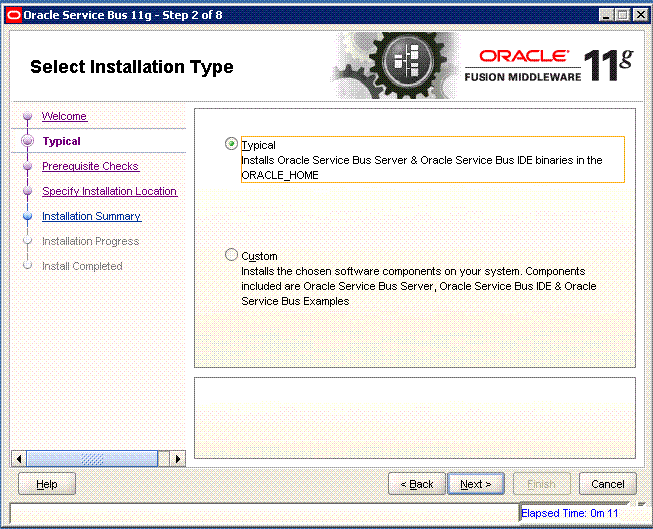
Task: Click the Install Completed step label
Action: coord(82,266)
